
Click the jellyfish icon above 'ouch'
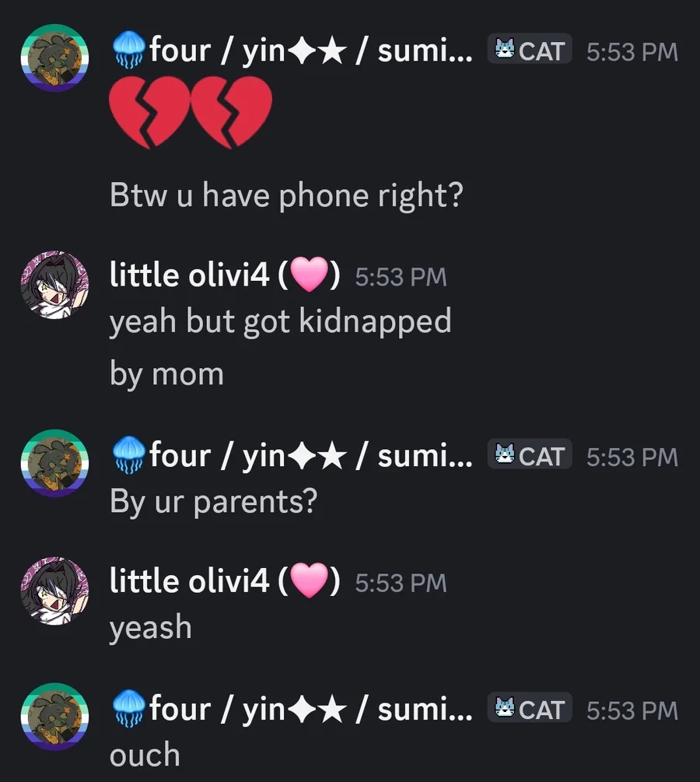click(x=128, y=707)
